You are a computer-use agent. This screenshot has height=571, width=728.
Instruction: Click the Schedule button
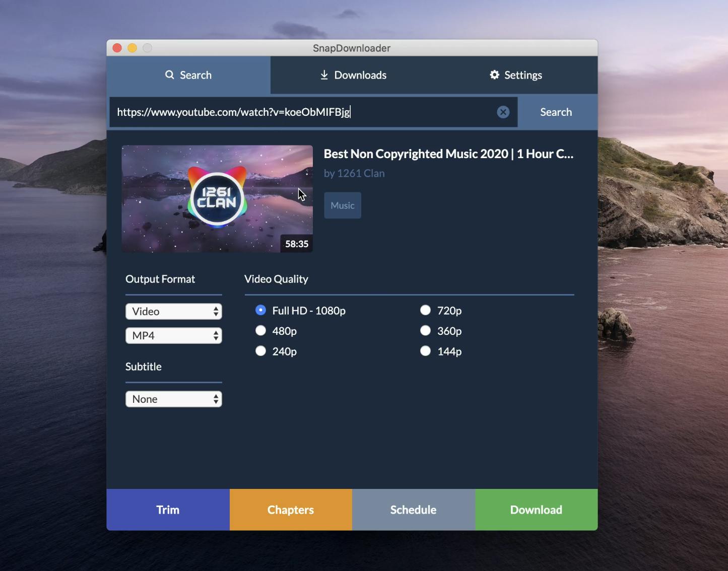414,510
